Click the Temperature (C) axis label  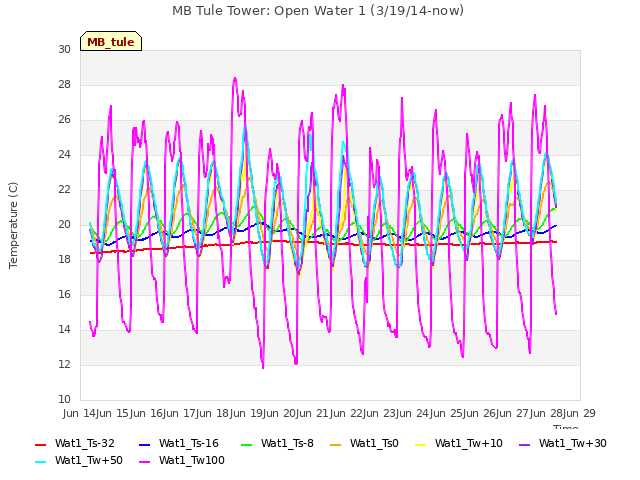click(x=13, y=225)
